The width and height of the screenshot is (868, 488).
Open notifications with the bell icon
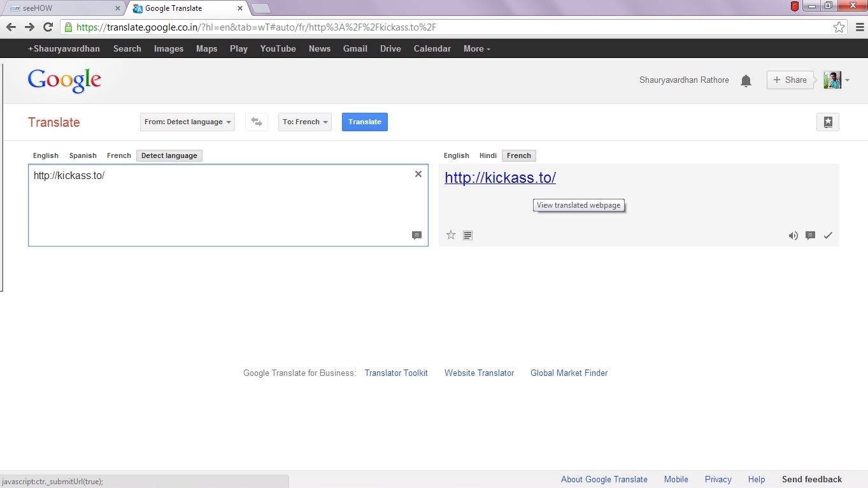click(x=746, y=80)
